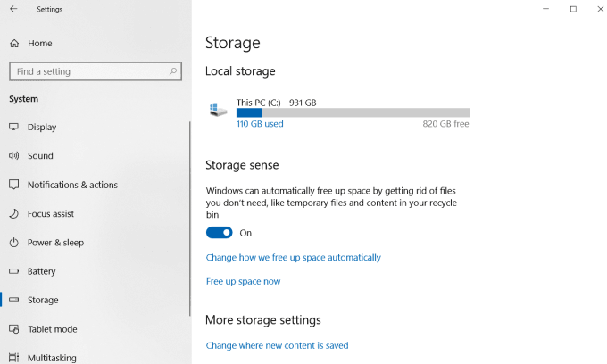
Task: Click the Free up space now link
Action: tap(243, 282)
